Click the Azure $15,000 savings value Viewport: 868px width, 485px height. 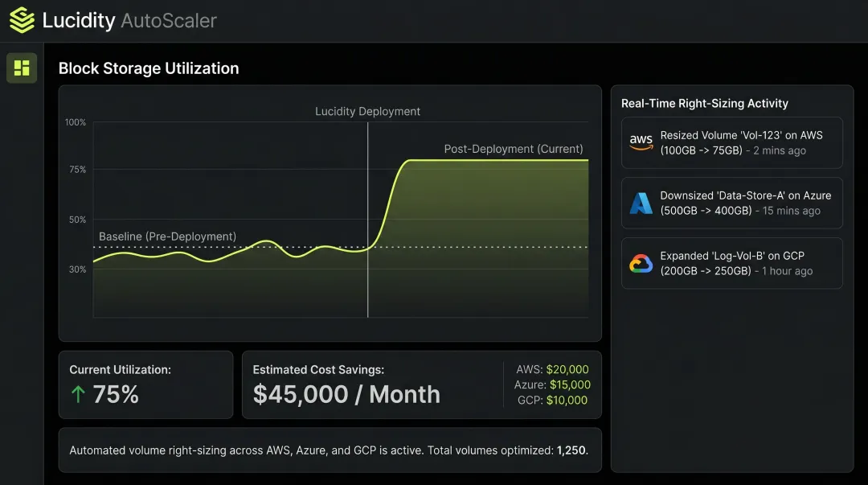(x=570, y=384)
